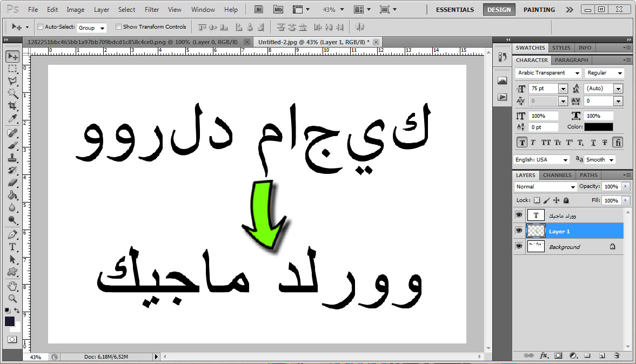636x364 pixels.
Task: Enable the Auto-Select checkbox
Action: click(40, 26)
